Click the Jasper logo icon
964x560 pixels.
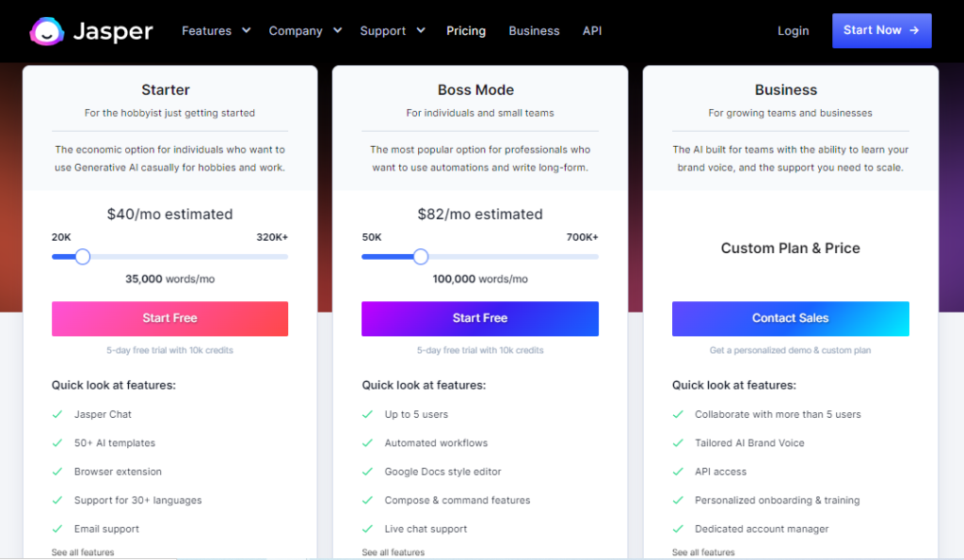point(47,31)
